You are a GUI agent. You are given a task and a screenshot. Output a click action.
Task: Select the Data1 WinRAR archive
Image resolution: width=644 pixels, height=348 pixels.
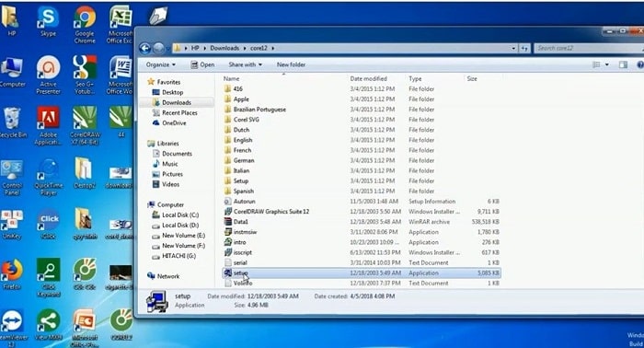tap(236, 222)
